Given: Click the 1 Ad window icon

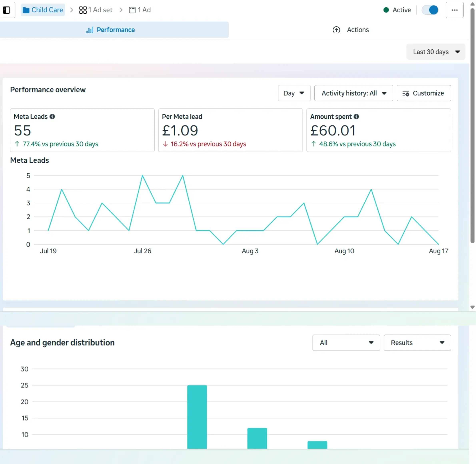Looking at the screenshot, I should pyautogui.click(x=132, y=10).
